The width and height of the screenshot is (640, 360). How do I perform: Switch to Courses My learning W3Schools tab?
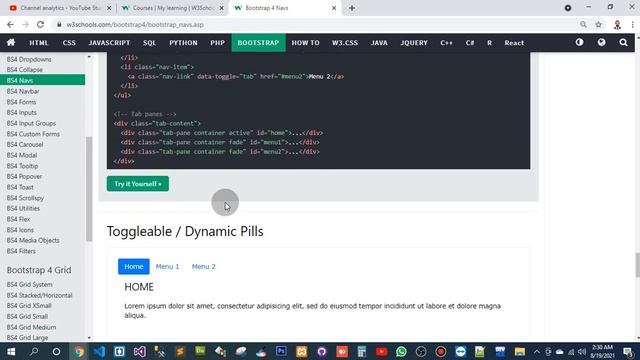point(173,8)
